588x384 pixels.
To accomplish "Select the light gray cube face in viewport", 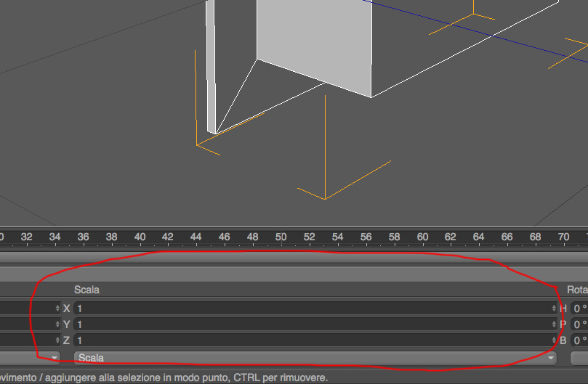I will pos(314,41).
